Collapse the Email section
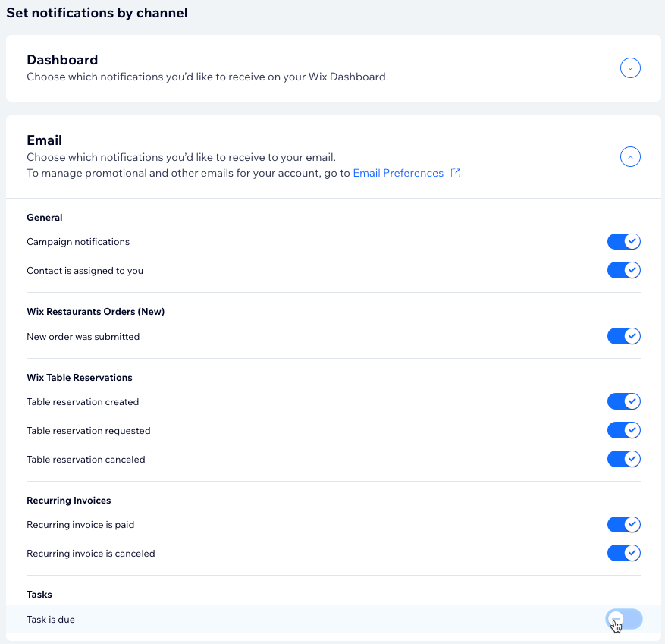 tap(630, 156)
